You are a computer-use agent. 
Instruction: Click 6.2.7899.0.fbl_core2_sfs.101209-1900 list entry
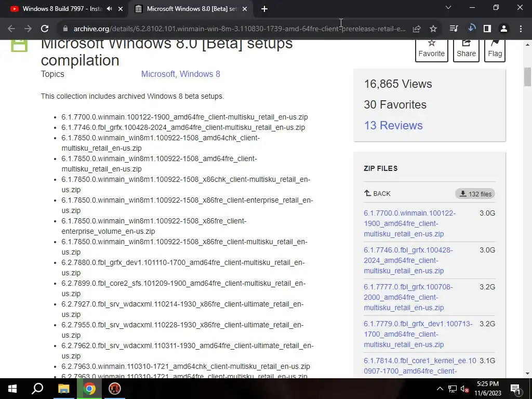click(183, 288)
